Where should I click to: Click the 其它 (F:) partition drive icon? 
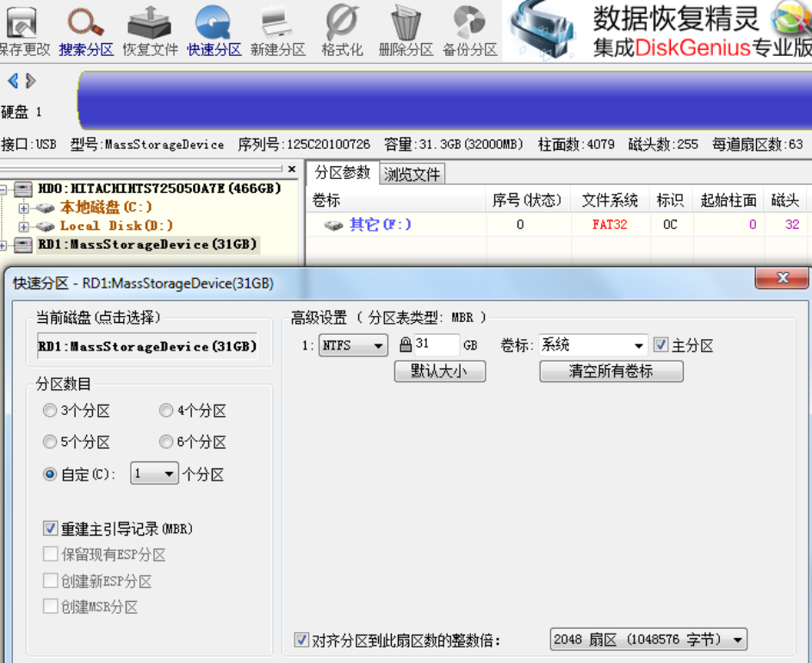pos(333,226)
